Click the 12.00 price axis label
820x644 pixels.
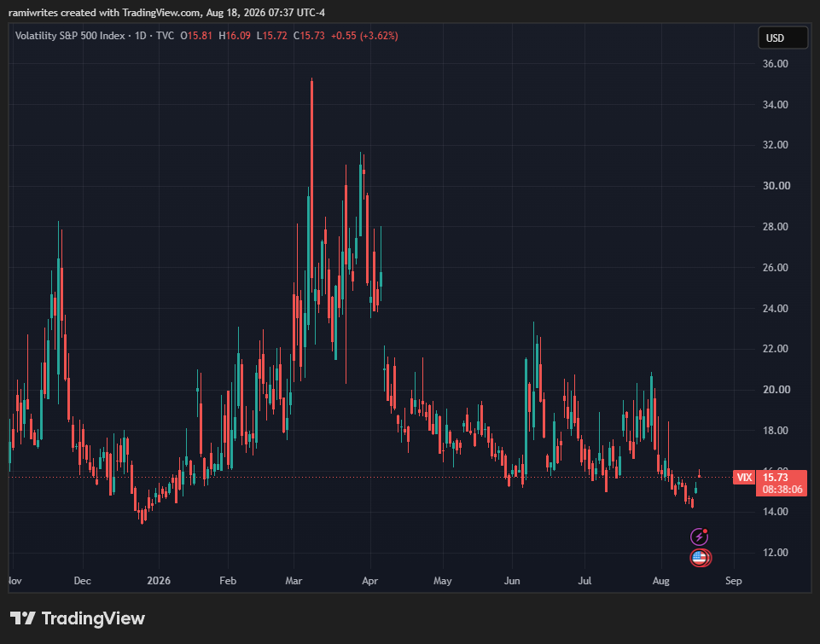tap(776, 552)
